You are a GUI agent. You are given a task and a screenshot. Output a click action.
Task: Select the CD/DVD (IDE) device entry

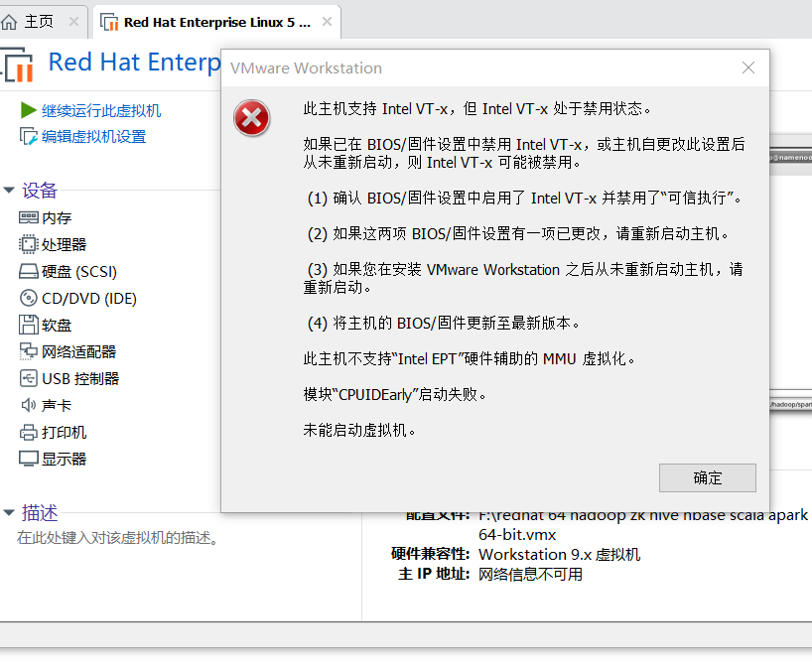[x=89, y=299]
